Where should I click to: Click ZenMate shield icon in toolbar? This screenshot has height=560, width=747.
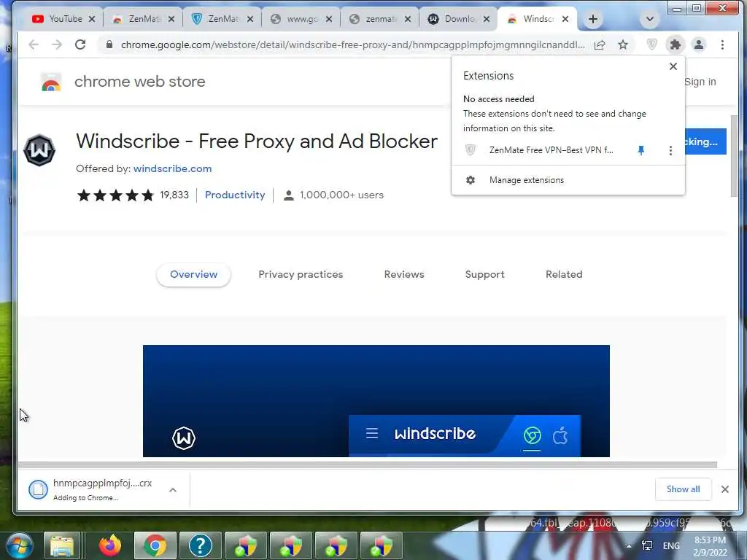(651, 44)
